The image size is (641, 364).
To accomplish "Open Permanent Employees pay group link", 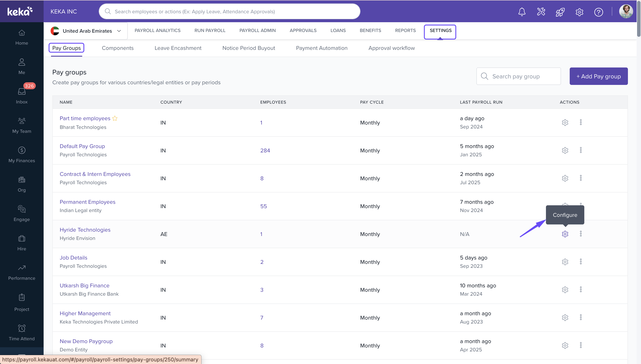I will [x=87, y=202].
